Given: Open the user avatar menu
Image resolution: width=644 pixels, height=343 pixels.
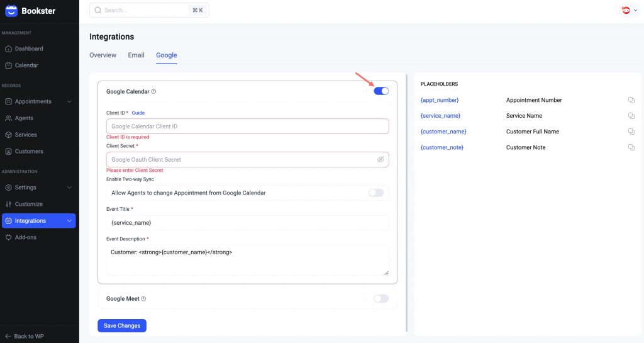Looking at the screenshot, I should pyautogui.click(x=629, y=10).
